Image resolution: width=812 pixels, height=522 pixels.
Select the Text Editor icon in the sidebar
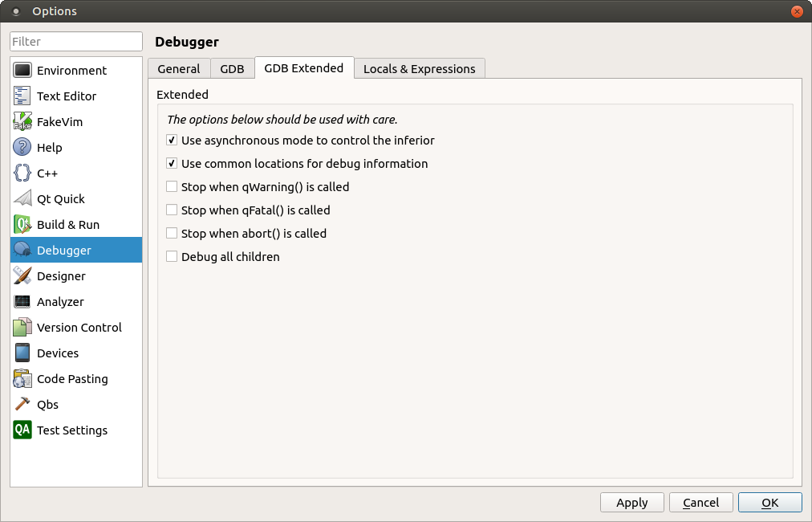coord(22,96)
